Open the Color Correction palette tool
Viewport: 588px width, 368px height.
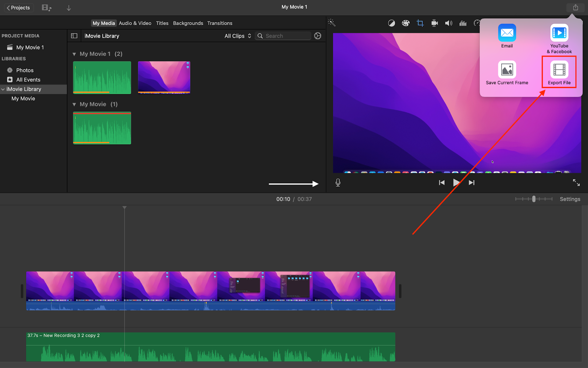[405, 23]
